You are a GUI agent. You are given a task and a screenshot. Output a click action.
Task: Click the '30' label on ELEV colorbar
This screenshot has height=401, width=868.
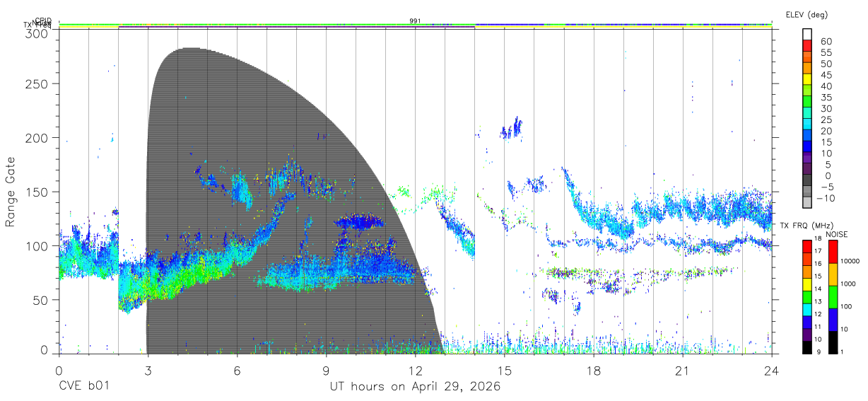click(x=826, y=108)
